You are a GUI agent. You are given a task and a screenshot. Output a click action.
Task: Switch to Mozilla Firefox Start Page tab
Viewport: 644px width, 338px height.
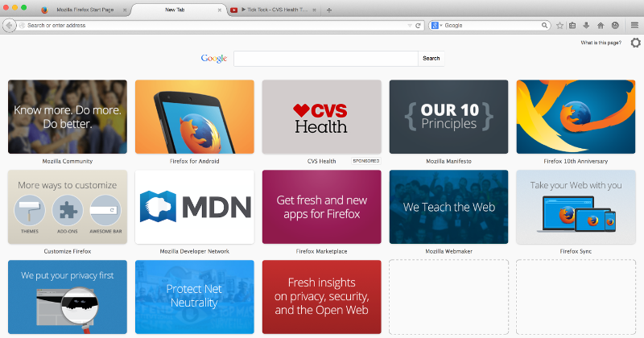[85, 10]
